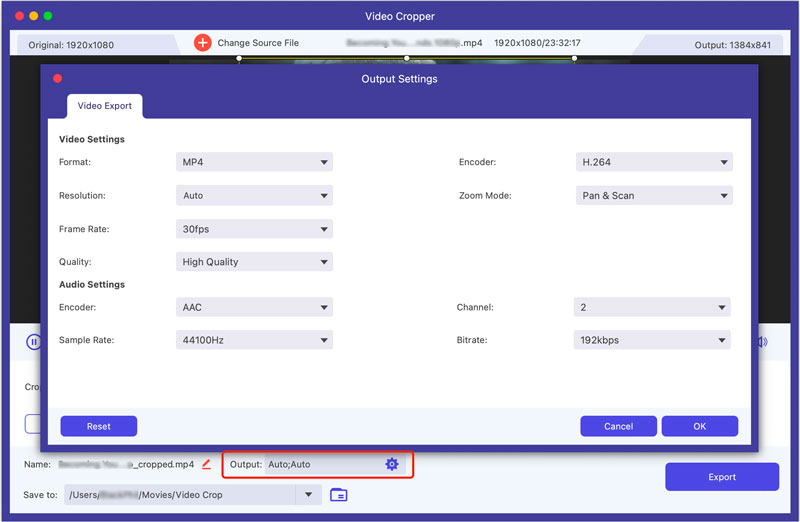The image size is (800, 522).
Task: Click the red pencil rename icon
Action: (206, 464)
